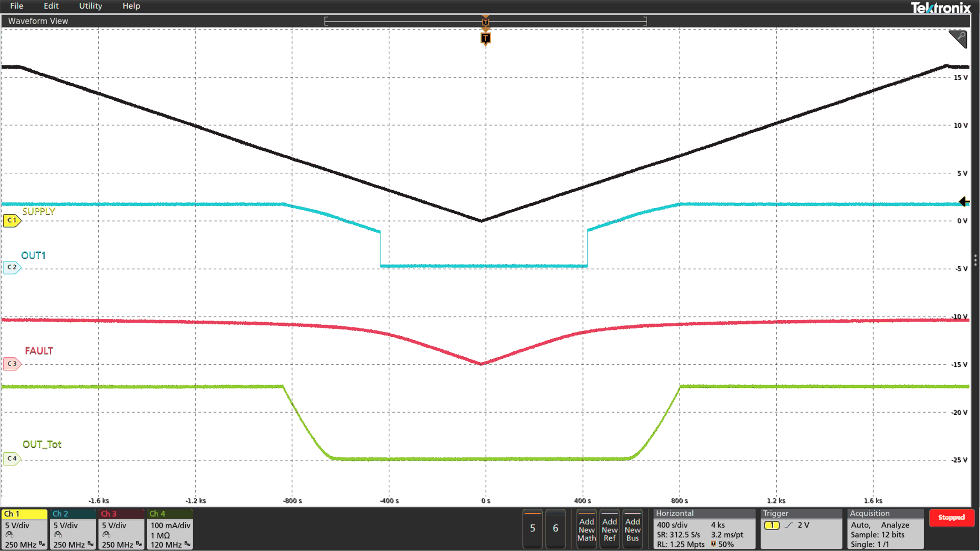980x551 pixels.
Task: Click the Add New Bus button
Action: point(632,530)
